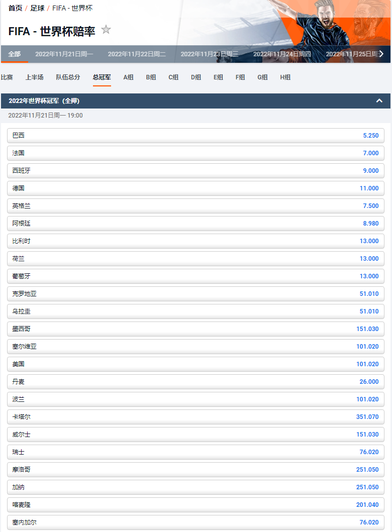392x532 pixels.
Task: Open the 队伍总分 market tab
Action: tap(68, 77)
